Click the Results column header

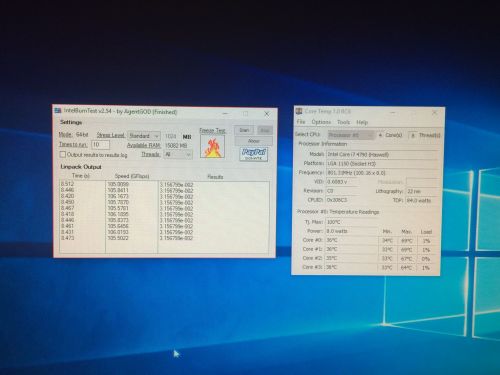click(214, 177)
